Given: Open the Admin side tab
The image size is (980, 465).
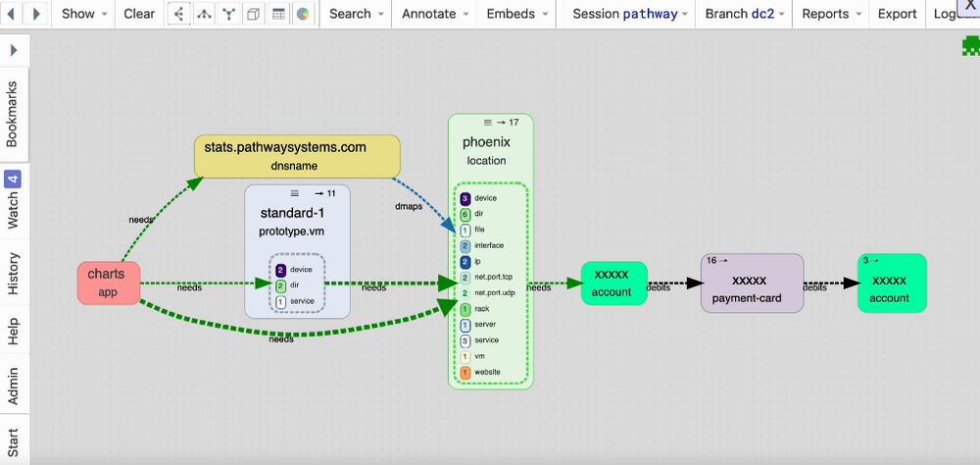Looking at the screenshot, I should pos(13,385).
